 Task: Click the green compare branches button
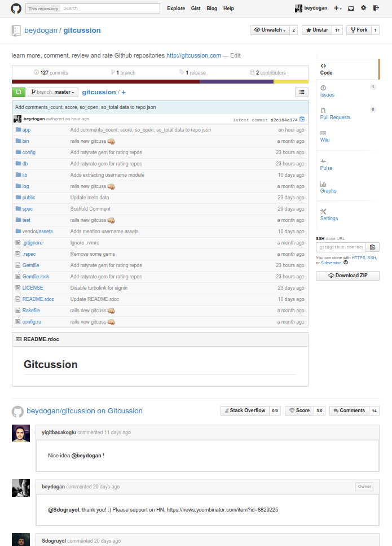[x=19, y=92]
